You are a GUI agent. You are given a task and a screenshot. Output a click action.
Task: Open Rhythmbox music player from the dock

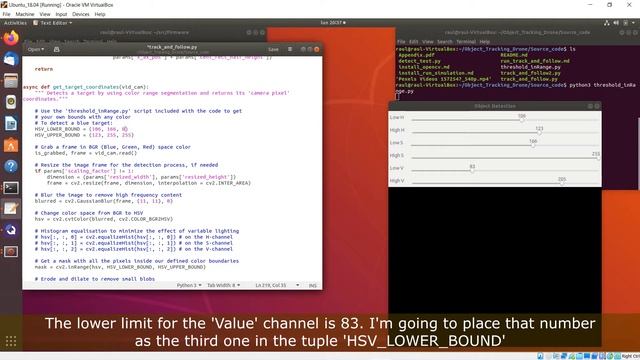point(11,102)
